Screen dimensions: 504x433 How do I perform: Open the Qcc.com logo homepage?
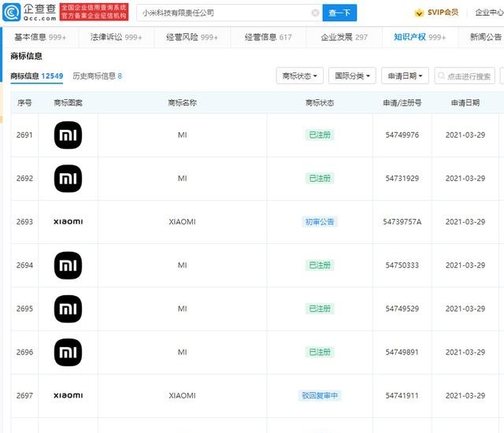[30, 13]
